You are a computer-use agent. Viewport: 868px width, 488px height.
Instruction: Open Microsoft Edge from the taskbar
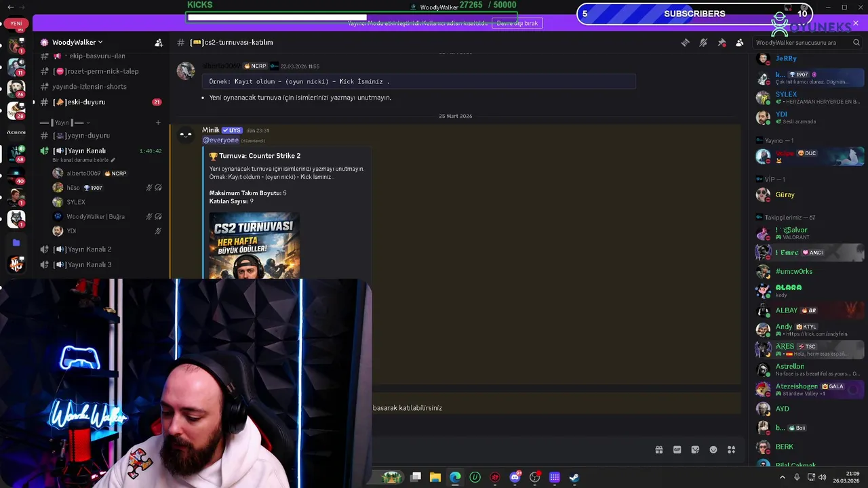[455, 477]
